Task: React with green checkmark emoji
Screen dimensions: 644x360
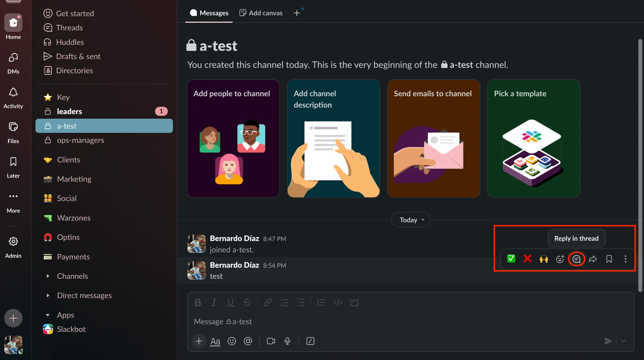Action: click(x=511, y=259)
